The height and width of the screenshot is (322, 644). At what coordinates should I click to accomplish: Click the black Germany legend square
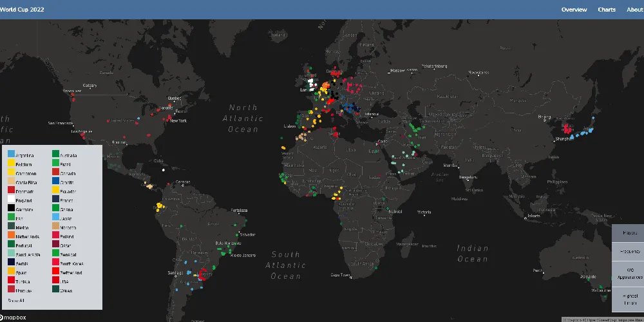click(12, 209)
